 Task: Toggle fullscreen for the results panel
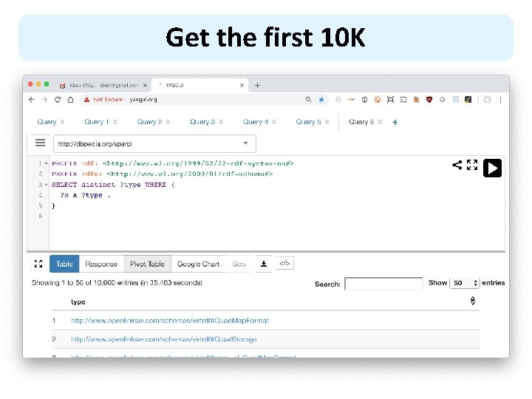point(38,264)
